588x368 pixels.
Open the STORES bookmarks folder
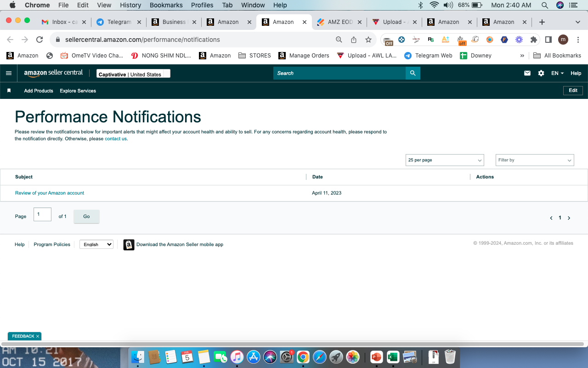[255, 56]
